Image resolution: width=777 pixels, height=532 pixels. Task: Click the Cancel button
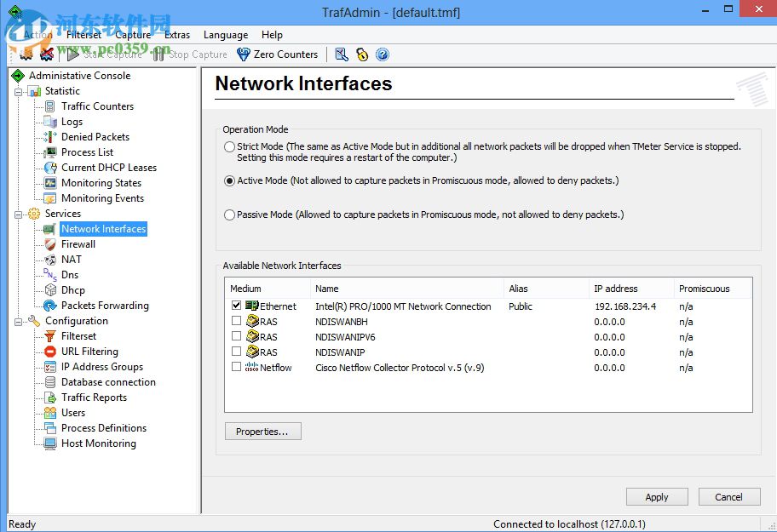pos(729,497)
